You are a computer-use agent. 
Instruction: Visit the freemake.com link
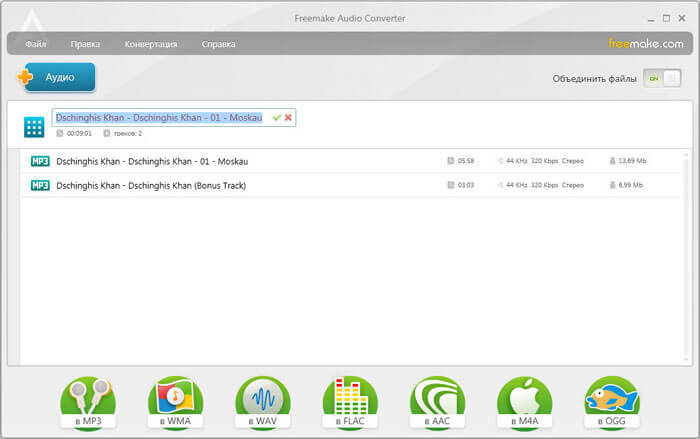(x=646, y=44)
